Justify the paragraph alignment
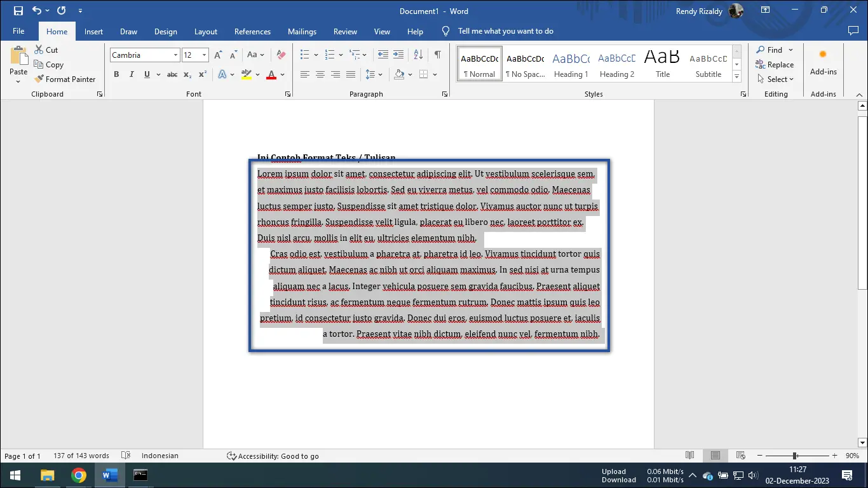The width and height of the screenshot is (868, 488). coord(350,74)
